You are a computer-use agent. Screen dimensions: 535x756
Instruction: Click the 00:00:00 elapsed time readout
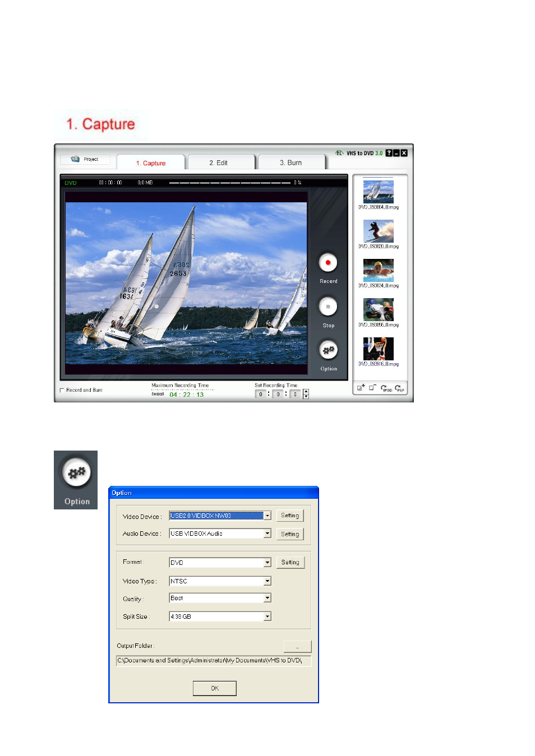[x=110, y=183]
